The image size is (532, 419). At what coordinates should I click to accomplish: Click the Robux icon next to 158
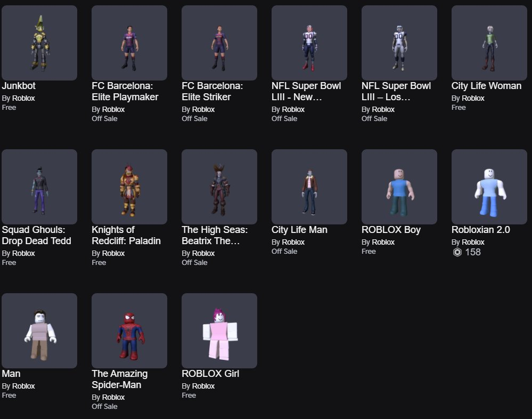click(457, 252)
